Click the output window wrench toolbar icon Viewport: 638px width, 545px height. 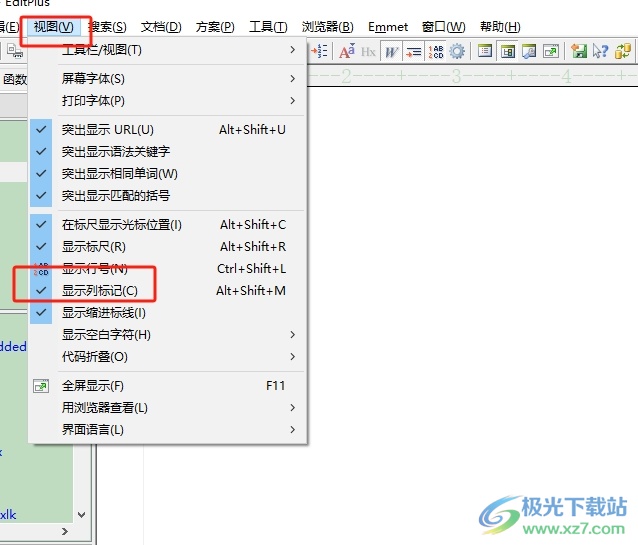coord(529,51)
